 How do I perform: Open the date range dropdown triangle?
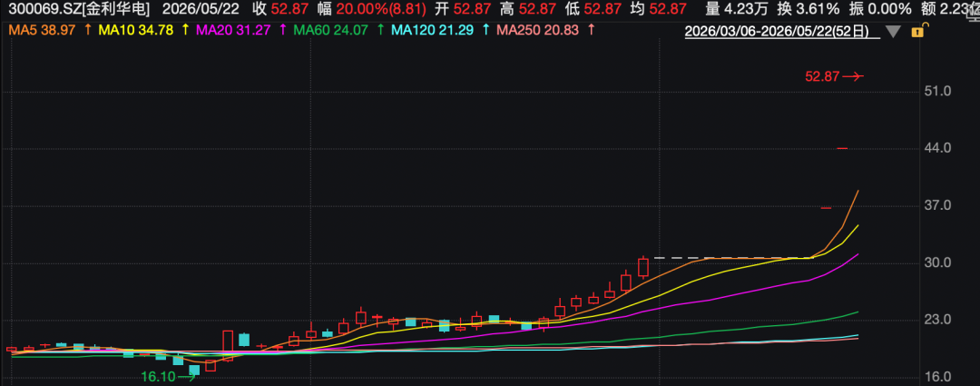point(894,31)
